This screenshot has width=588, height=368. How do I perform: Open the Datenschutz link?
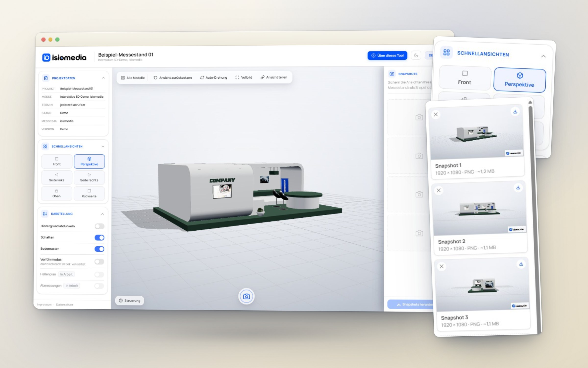point(65,305)
